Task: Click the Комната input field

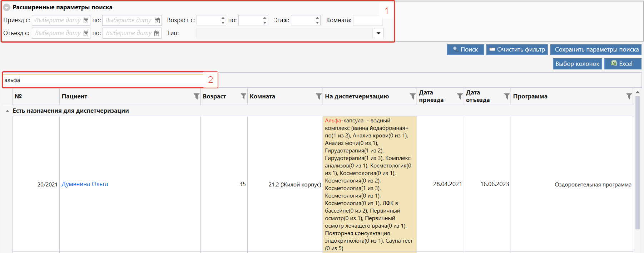Action: pos(368,20)
